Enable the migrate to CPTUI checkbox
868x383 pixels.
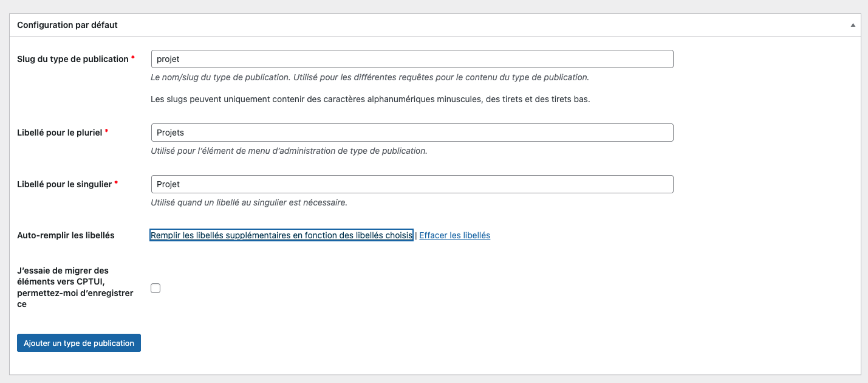(155, 288)
